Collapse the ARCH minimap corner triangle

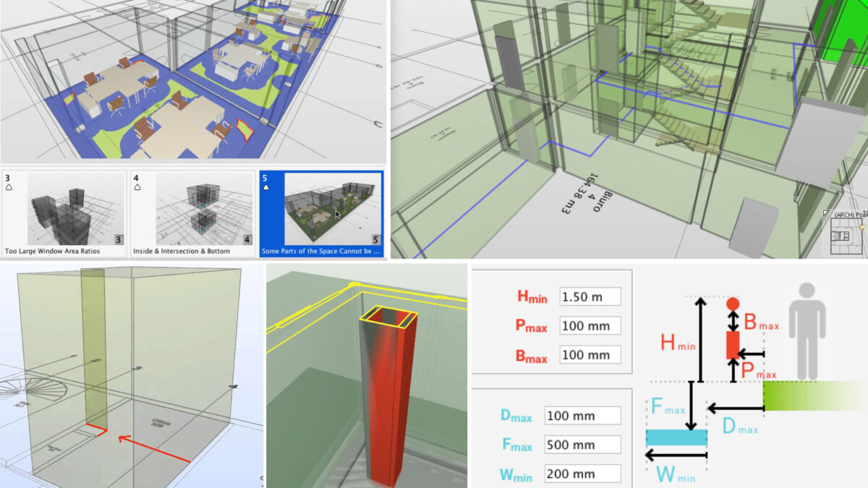tap(827, 214)
